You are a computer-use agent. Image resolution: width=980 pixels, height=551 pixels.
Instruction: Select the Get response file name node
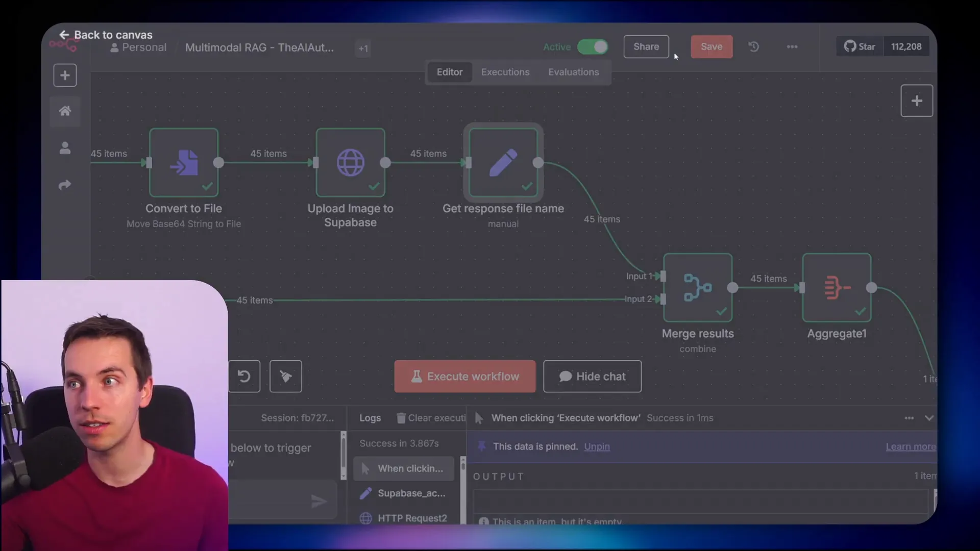503,163
